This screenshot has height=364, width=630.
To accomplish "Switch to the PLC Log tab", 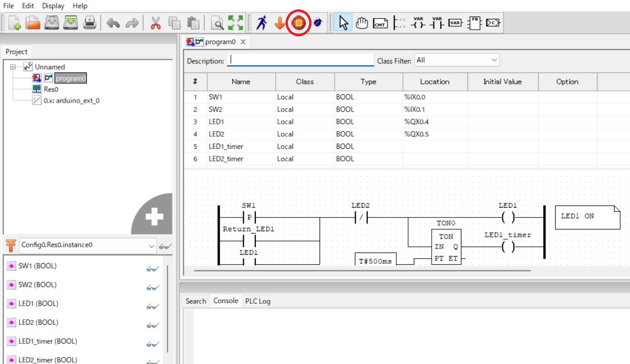I will point(258,301).
